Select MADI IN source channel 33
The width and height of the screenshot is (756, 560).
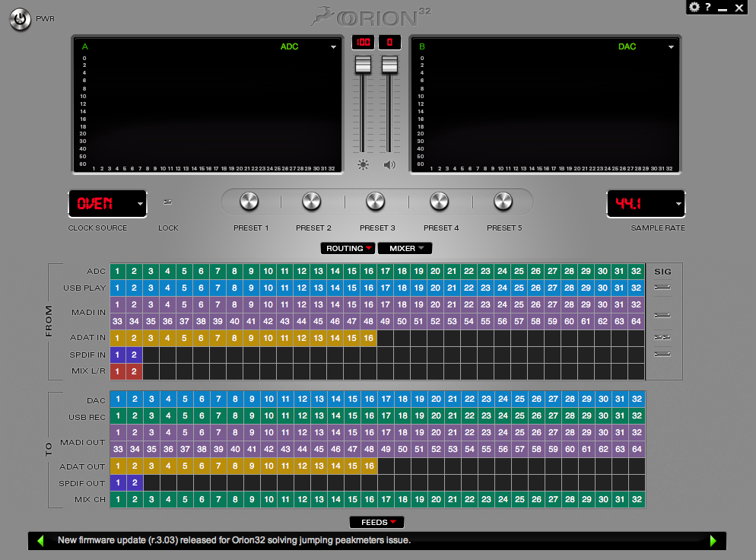click(x=117, y=321)
